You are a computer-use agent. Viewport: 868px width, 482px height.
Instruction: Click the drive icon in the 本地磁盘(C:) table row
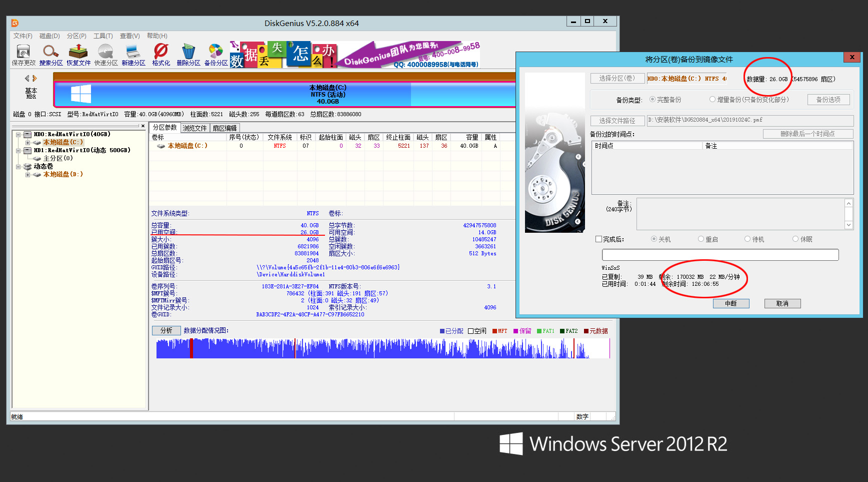(161, 146)
